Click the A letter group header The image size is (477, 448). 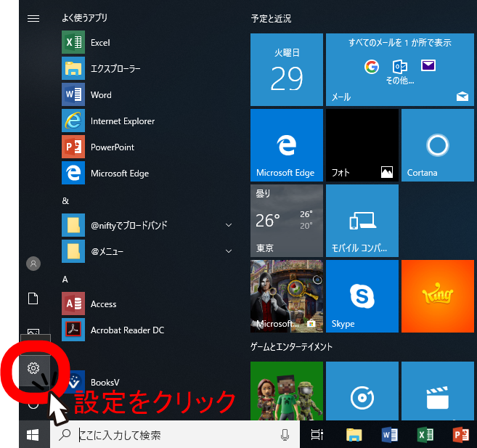coord(65,280)
